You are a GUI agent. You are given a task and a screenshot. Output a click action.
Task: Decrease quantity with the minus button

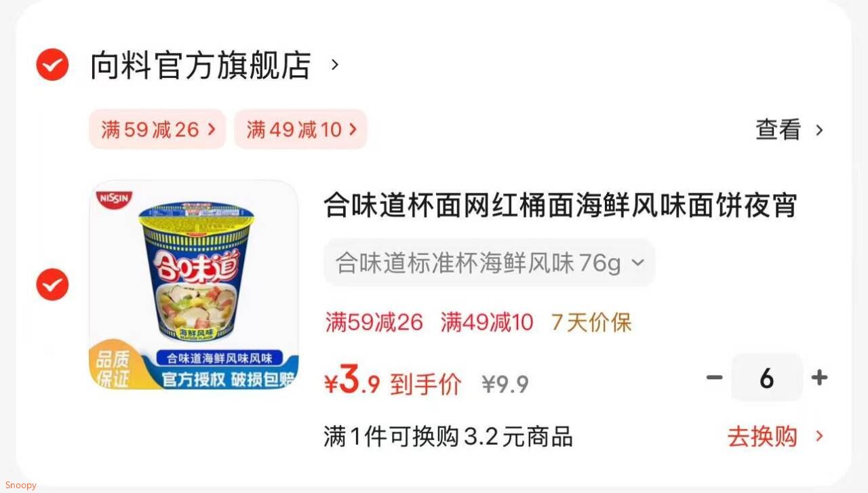click(x=714, y=377)
